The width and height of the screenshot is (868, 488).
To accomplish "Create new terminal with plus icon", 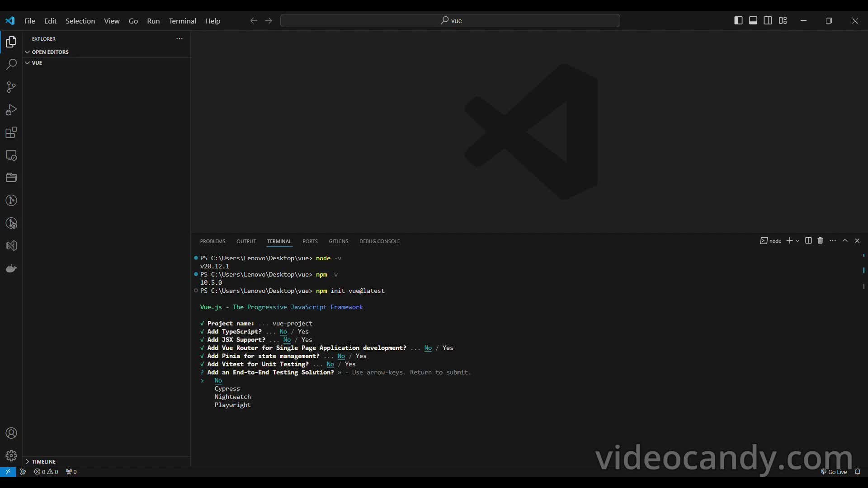I will (789, 241).
